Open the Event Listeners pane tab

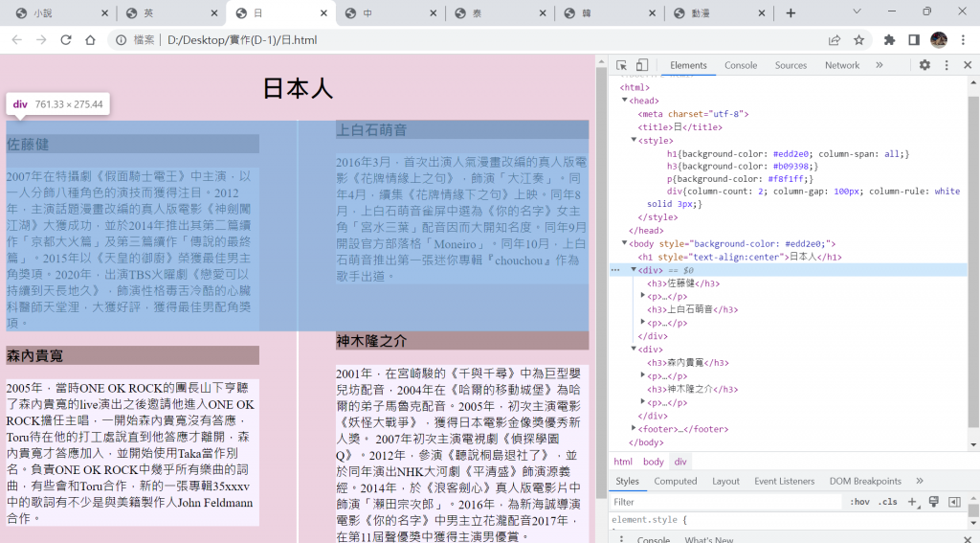tap(785, 481)
